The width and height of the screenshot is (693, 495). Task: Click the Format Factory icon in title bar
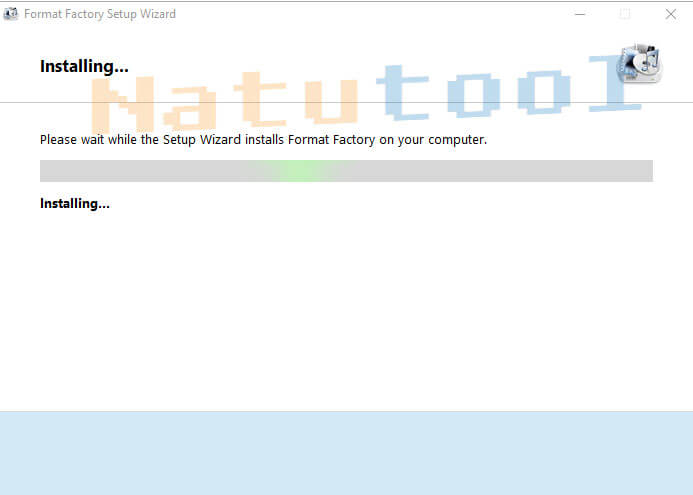click(x=11, y=14)
